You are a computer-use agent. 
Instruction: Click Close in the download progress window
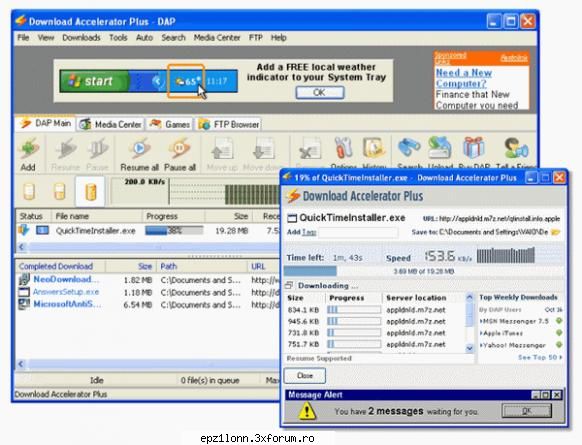click(305, 376)
